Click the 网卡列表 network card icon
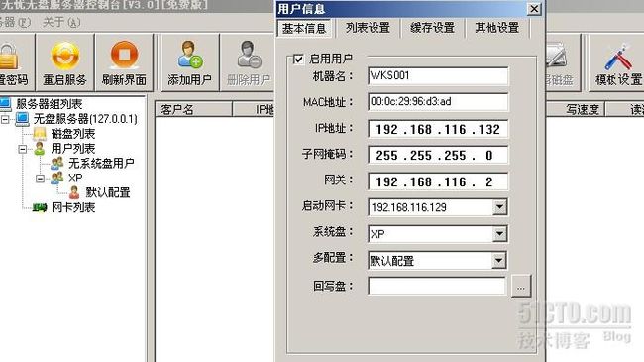644x362 pixels. (x=40, y=207)
